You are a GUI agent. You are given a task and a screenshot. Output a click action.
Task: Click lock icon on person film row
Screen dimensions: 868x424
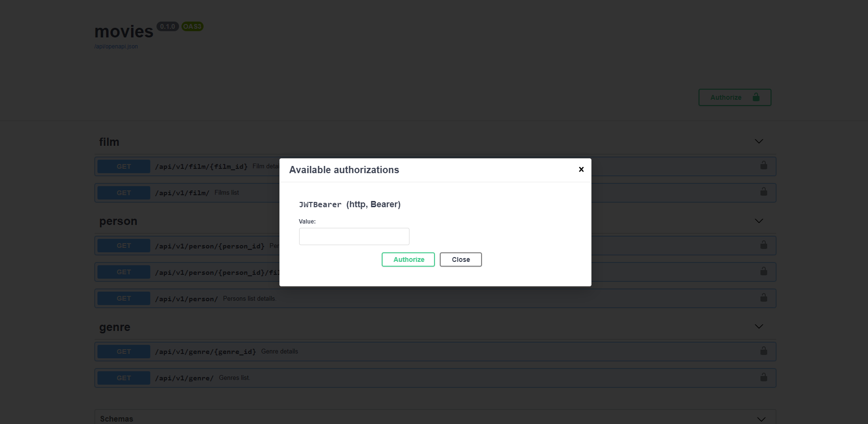(763, 271)
